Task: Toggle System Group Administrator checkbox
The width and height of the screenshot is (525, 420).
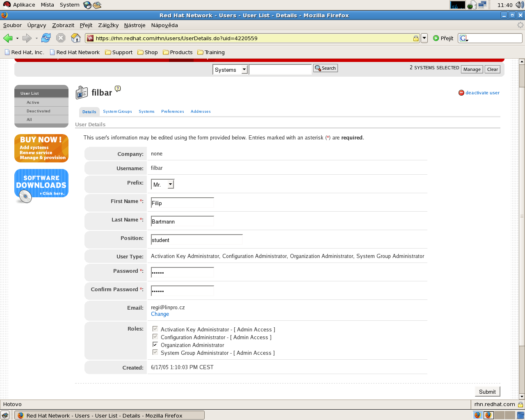Action: tap(155, 352)
